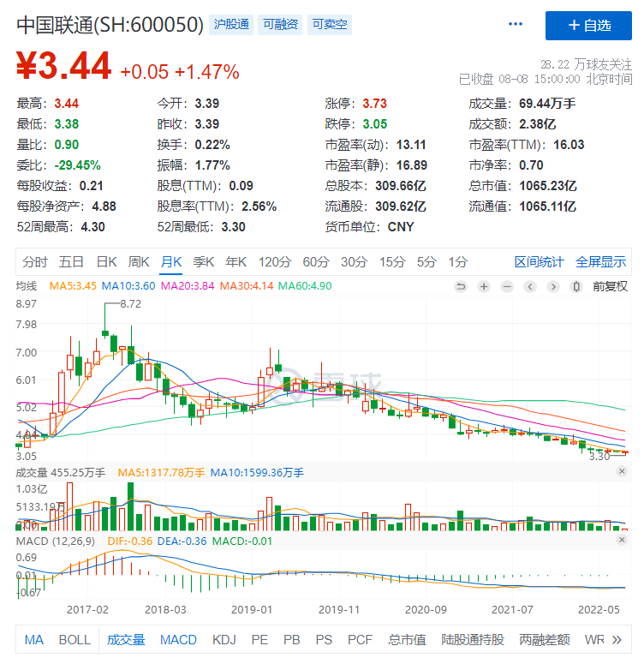The image size is (644, 658).
Task: Close the 成交量 volume panel
Action: (622, 471)
